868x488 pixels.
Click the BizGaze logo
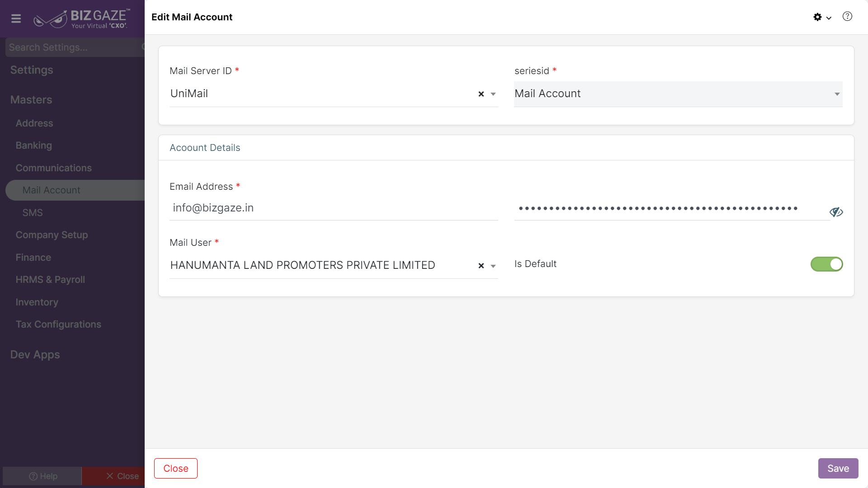click(82, 19)
